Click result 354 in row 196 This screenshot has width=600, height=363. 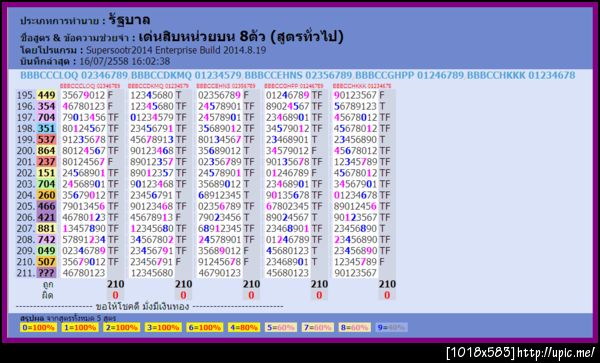coord(46,106)
